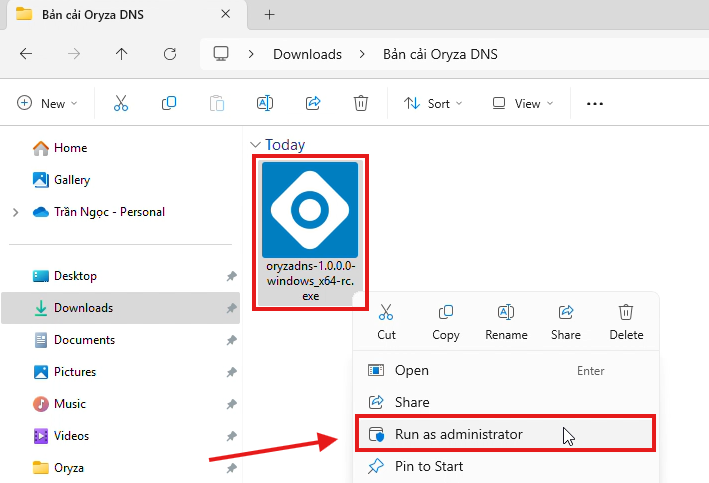The height and width of the screenshot is (483, 709).
Task: Click Open in the context menu
Action: pyautogui.click(x=506, y=370)
